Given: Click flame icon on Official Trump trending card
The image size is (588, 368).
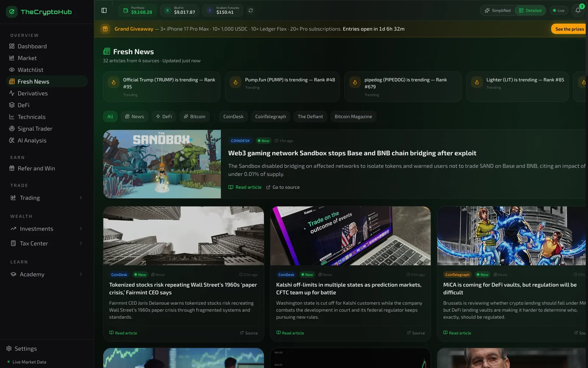Looking at the screenshot, I should (x=114, y=82).
